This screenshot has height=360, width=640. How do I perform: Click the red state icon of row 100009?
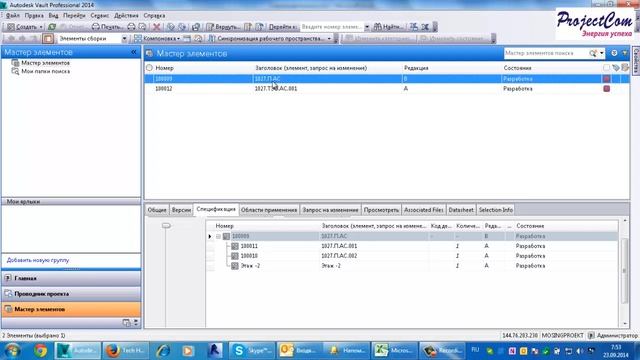[x=607, y=79]
